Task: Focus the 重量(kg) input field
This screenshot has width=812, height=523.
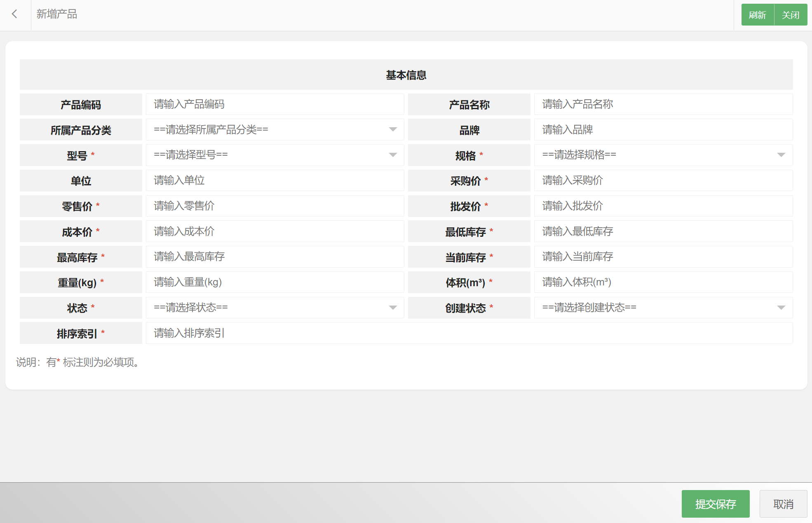Action: coord(275,282)
